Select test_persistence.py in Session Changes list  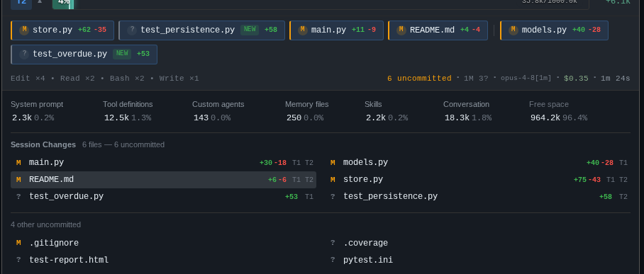coord(477,197)
